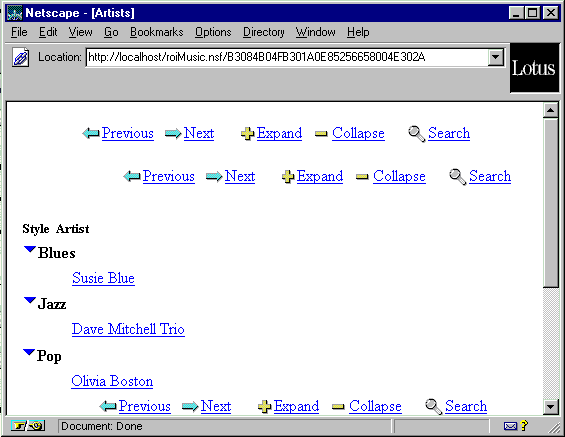
Task: Follow the first-row Next link
Action: [x=199, y=133]
